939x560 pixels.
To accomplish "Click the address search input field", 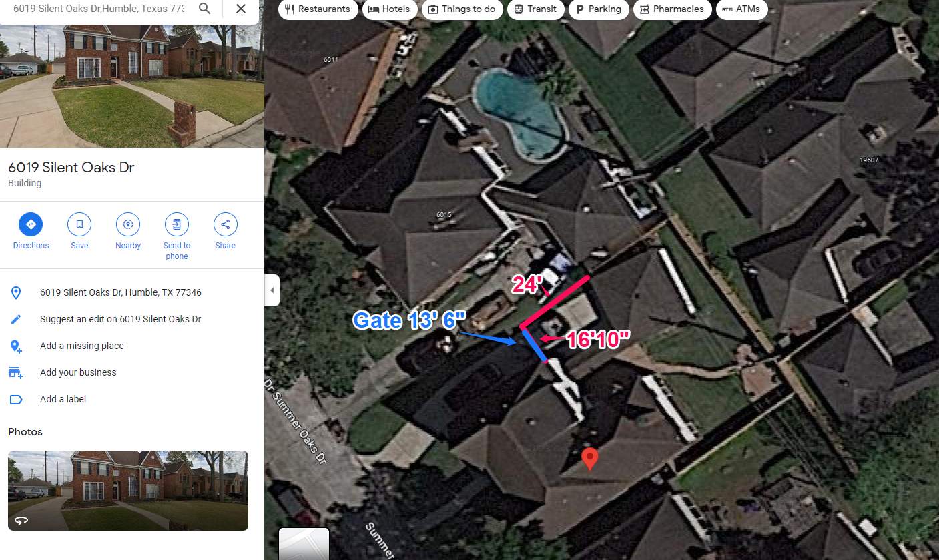I will click(x=99, y=9).
